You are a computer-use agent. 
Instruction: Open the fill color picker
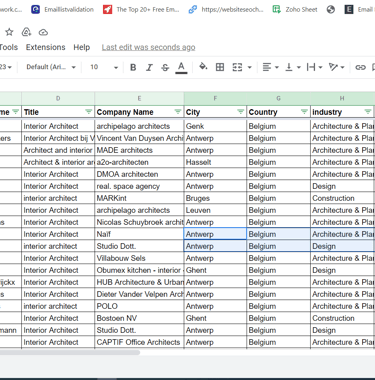203,67
